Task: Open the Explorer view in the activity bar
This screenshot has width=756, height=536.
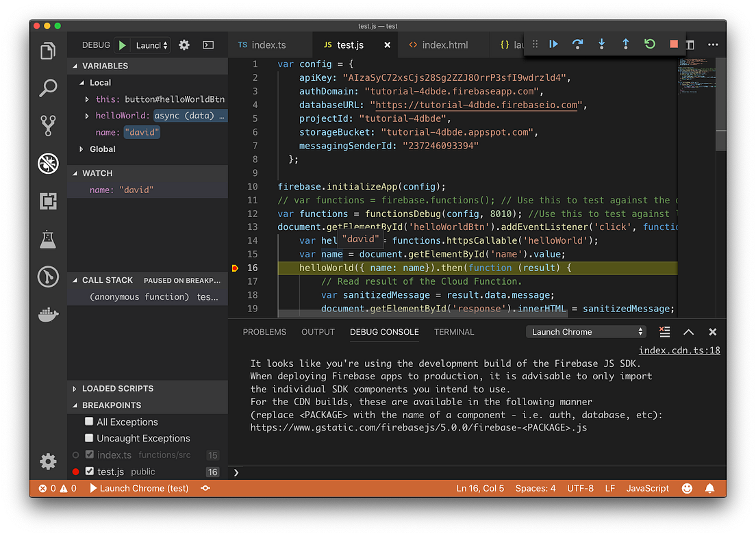Action: pos(48,51)
